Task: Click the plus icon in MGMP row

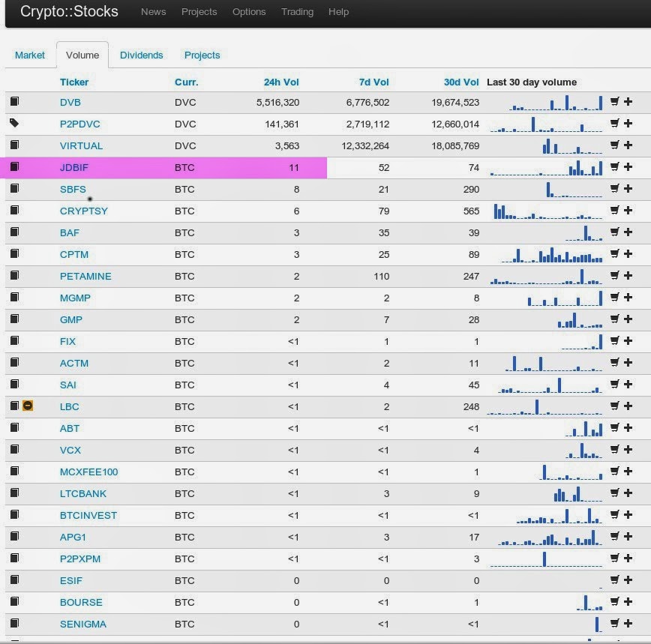Action: 628,297
